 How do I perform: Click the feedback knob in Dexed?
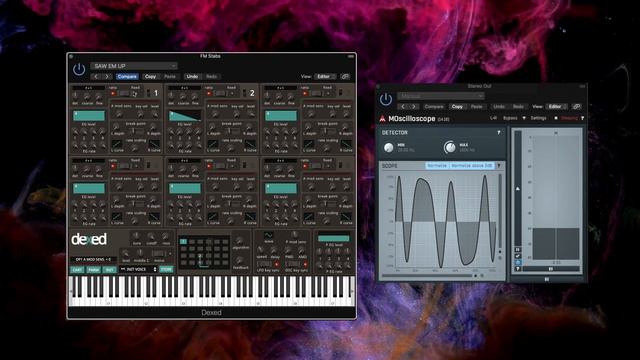tap(240, 260)
